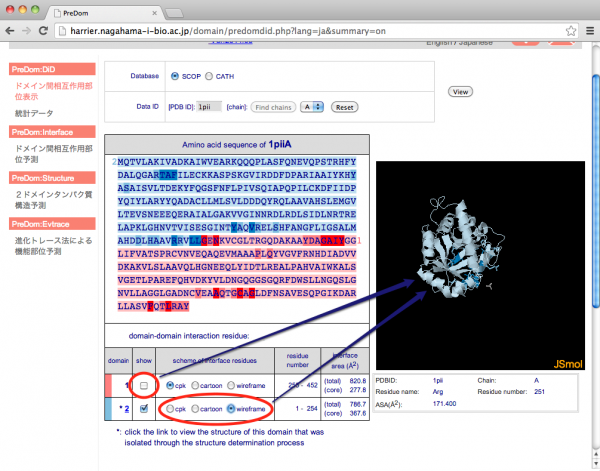Choose cartoon scheme for domain 1

tap(197, 385)
